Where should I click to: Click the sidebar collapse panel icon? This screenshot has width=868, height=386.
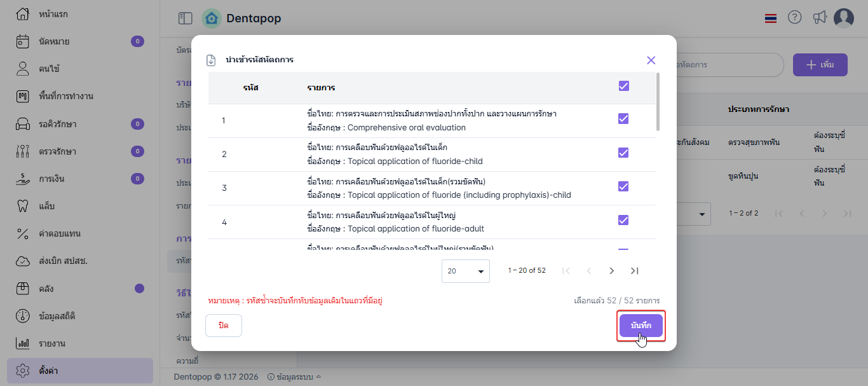[185, 18]
